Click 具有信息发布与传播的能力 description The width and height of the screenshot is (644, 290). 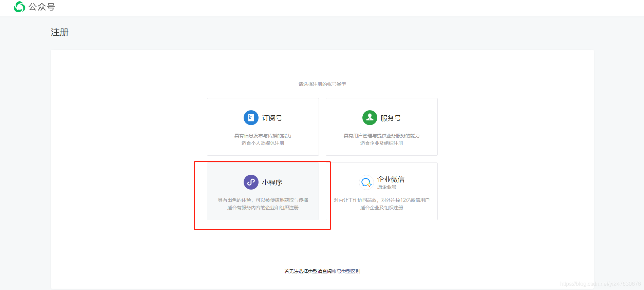263,136
